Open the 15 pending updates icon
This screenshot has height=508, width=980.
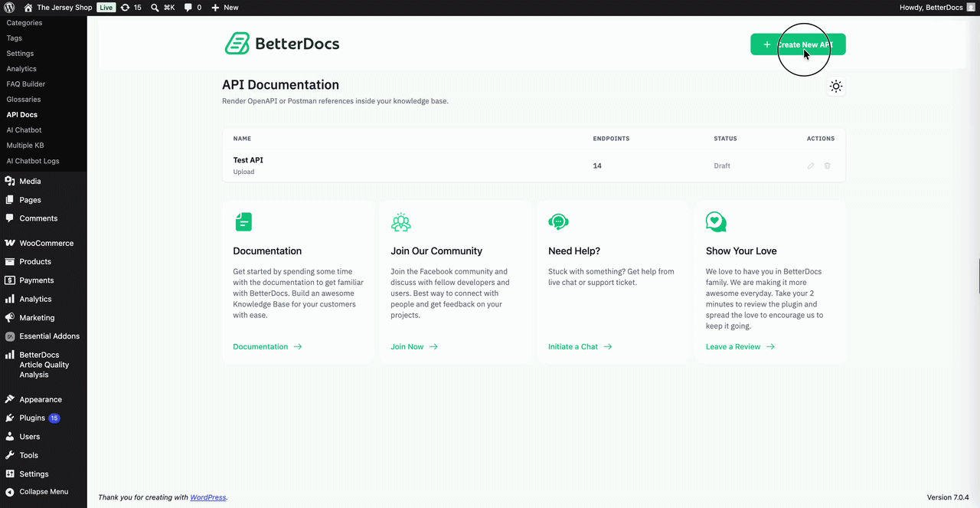[131, 7]
